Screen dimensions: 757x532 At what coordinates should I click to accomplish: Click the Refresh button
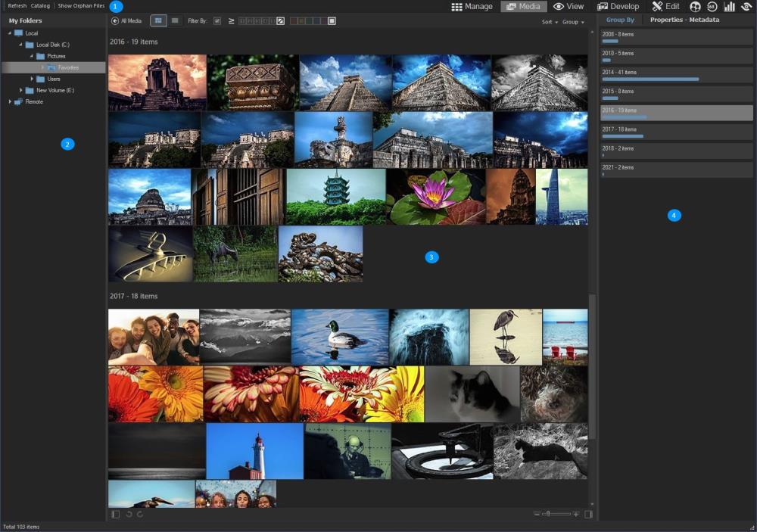[x=17, y=6]
